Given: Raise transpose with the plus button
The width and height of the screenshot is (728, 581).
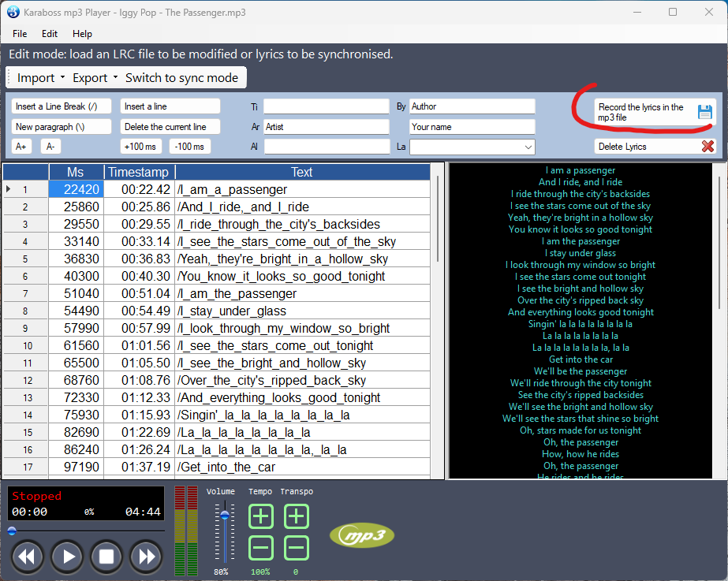Looking at the screenshot, I should (x=296, y=517).
